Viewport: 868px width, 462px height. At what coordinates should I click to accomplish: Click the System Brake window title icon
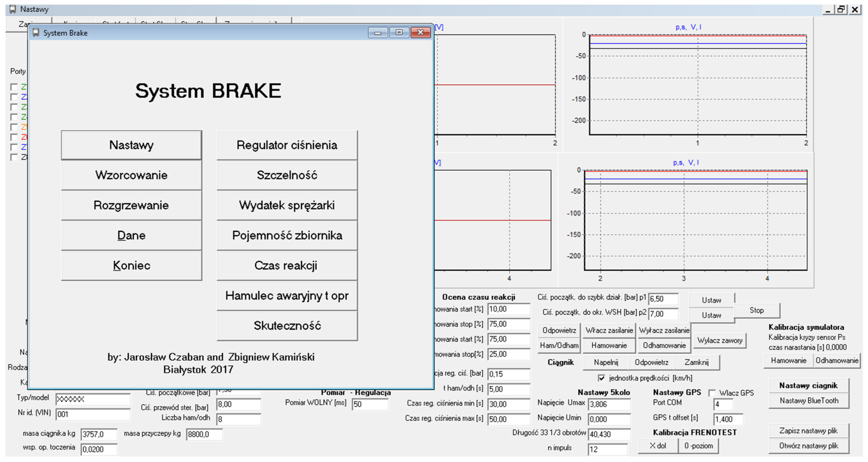pos(36,33)
